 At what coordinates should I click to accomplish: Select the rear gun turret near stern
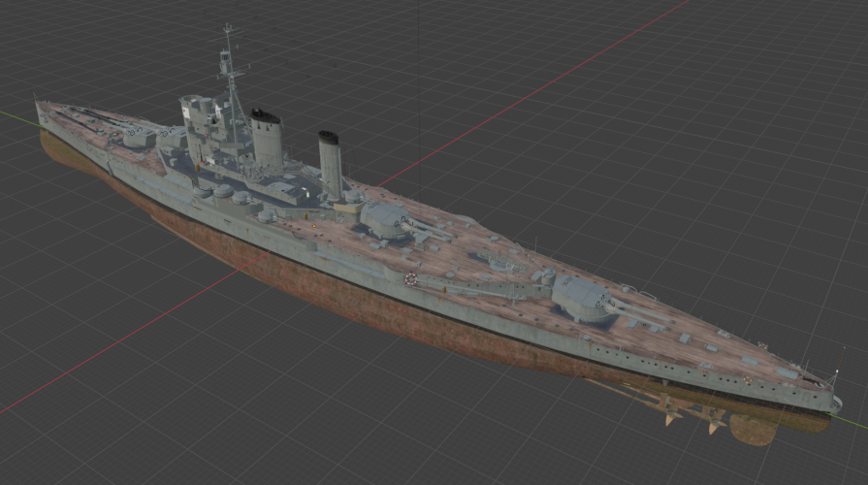click(582, 296)
